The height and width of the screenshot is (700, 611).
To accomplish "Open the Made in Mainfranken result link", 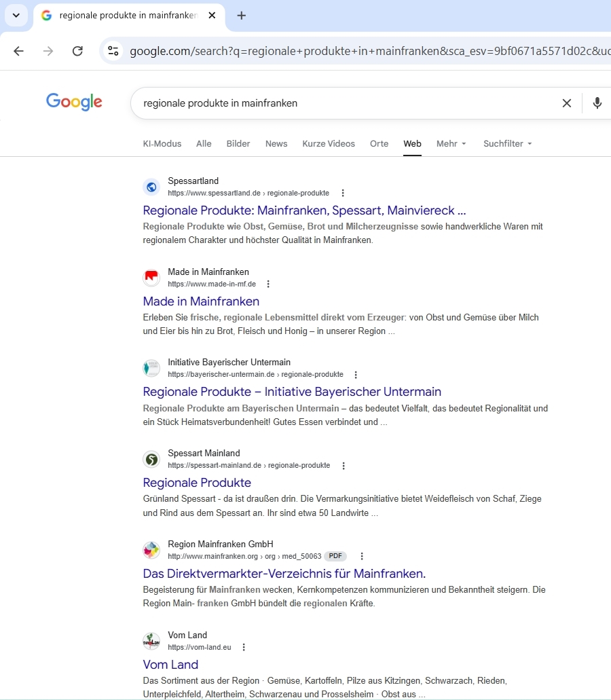I will click(x=201, y=301).
